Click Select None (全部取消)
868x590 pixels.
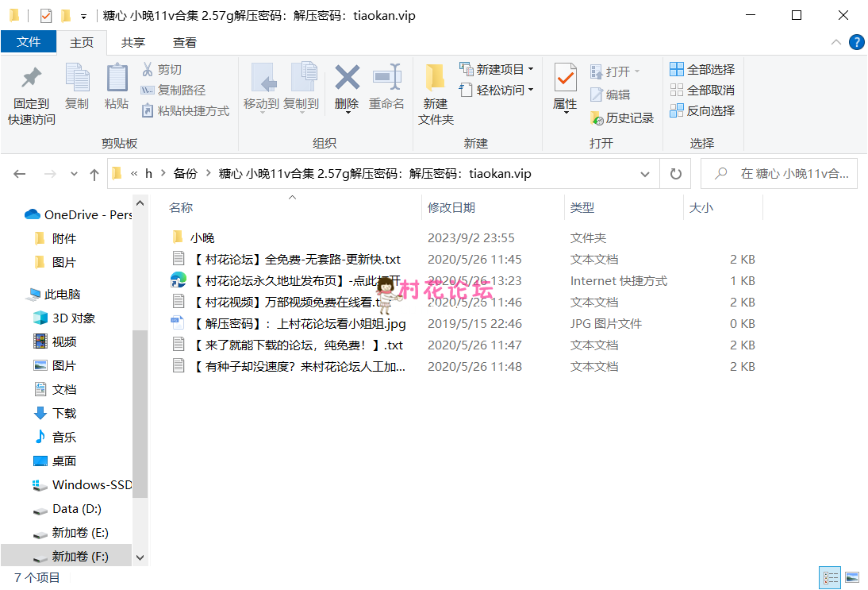click(702, 90)
